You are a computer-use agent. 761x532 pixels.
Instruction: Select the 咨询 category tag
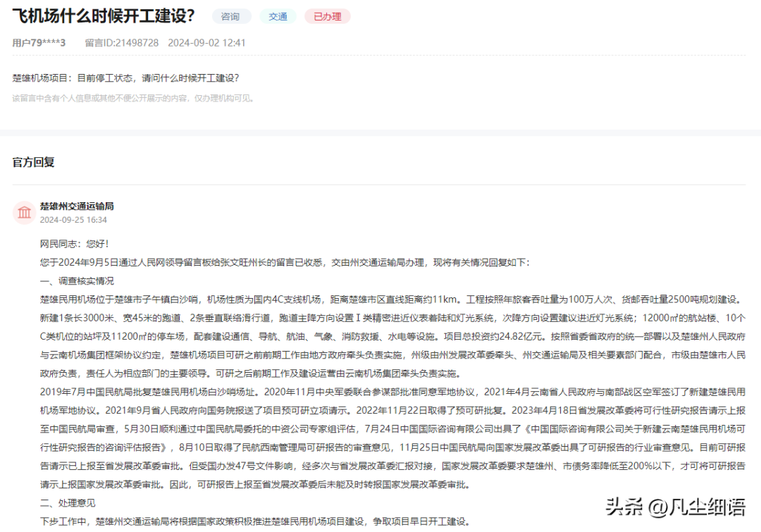tap(230, 16)
